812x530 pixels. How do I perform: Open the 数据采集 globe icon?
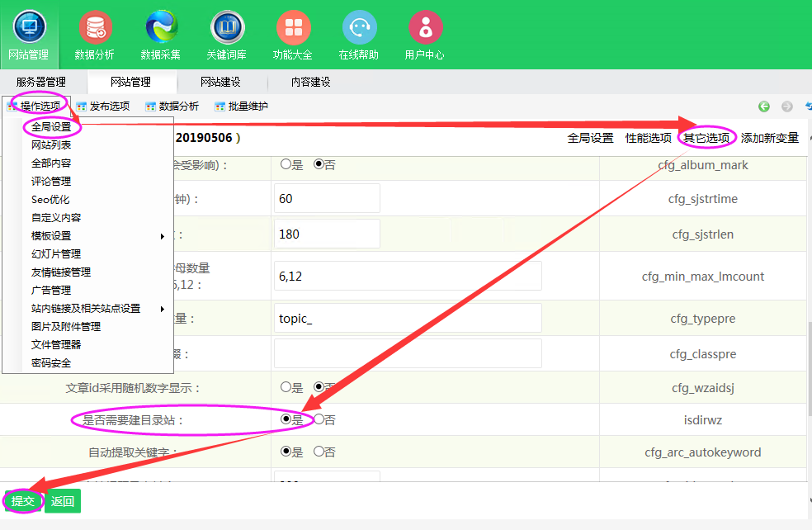(162, 26)
